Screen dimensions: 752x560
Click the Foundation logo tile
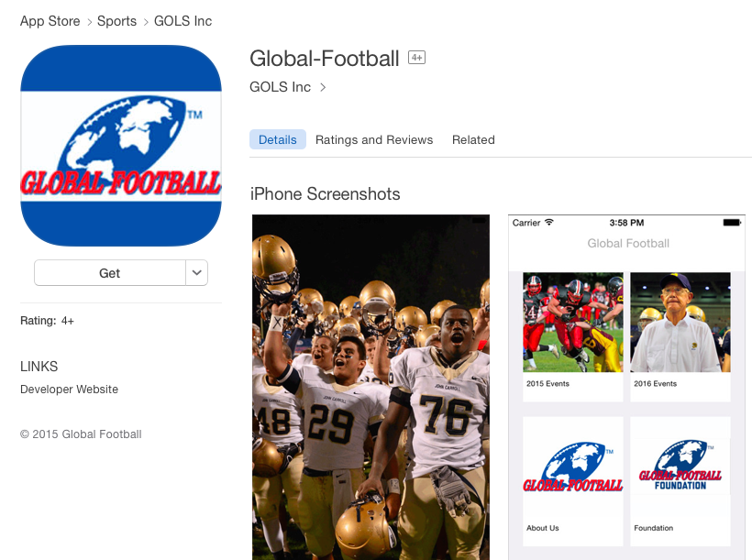point(680,466)
